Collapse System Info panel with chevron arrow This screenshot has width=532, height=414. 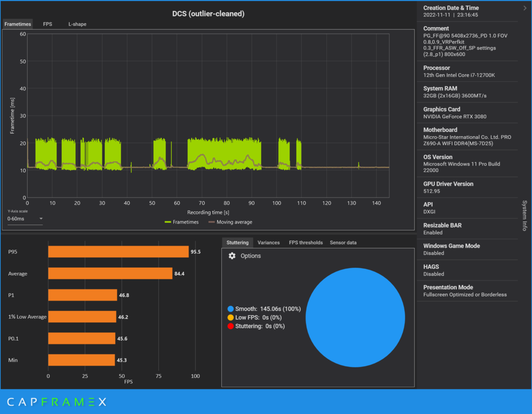point(525,8)
